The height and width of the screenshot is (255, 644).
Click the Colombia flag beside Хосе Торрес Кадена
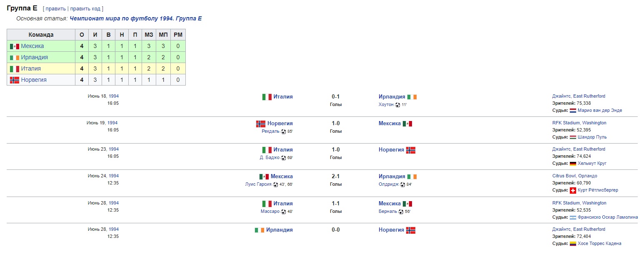tap(573, 244)
